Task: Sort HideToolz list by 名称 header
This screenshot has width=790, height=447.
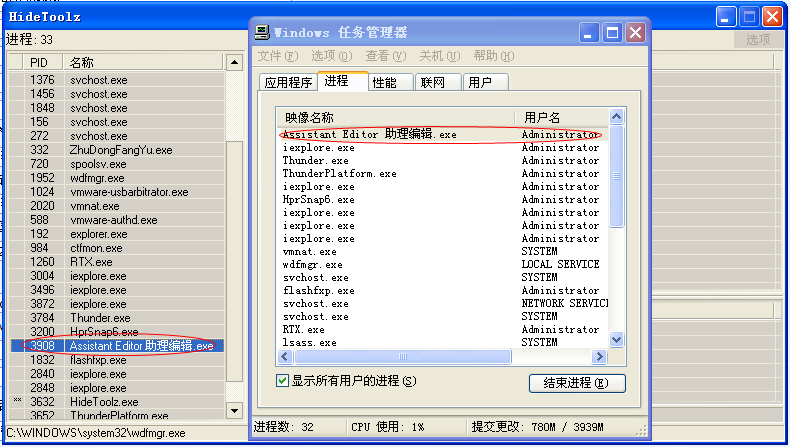Action: 143,62
